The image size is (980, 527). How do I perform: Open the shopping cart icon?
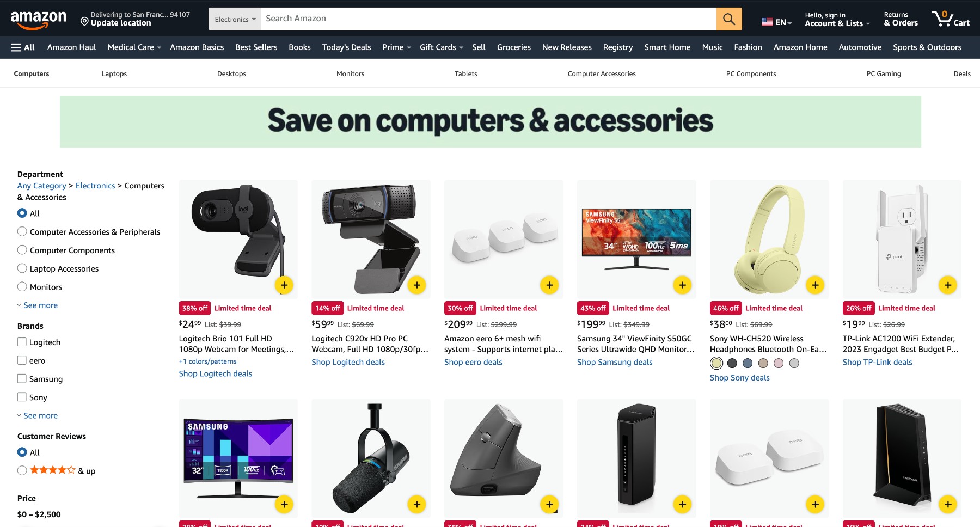click(x=951, y=19)
